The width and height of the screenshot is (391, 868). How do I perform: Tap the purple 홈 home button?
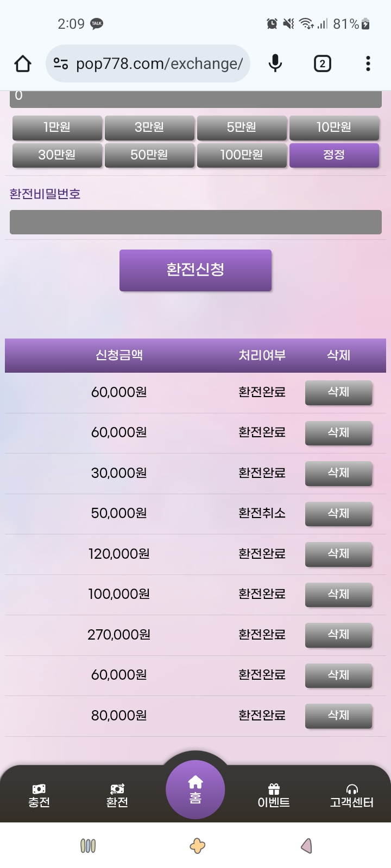[195, 790]
